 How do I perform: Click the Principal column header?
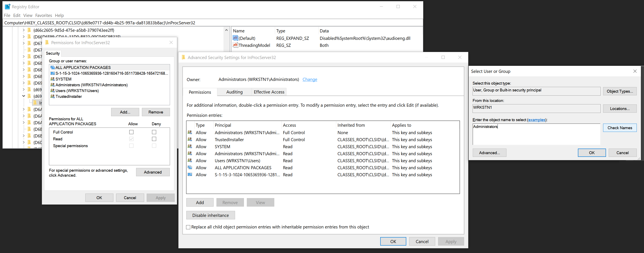pos(247,125)
